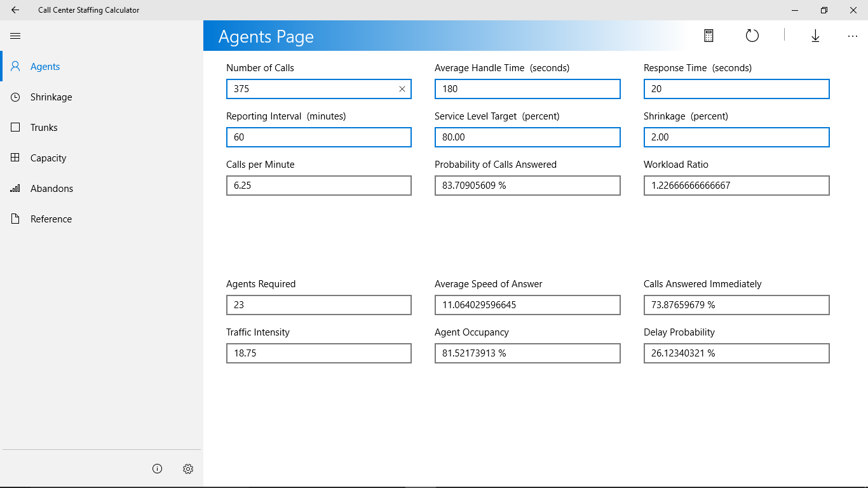Clear the Number of Calls field

[x=402, y=89]
